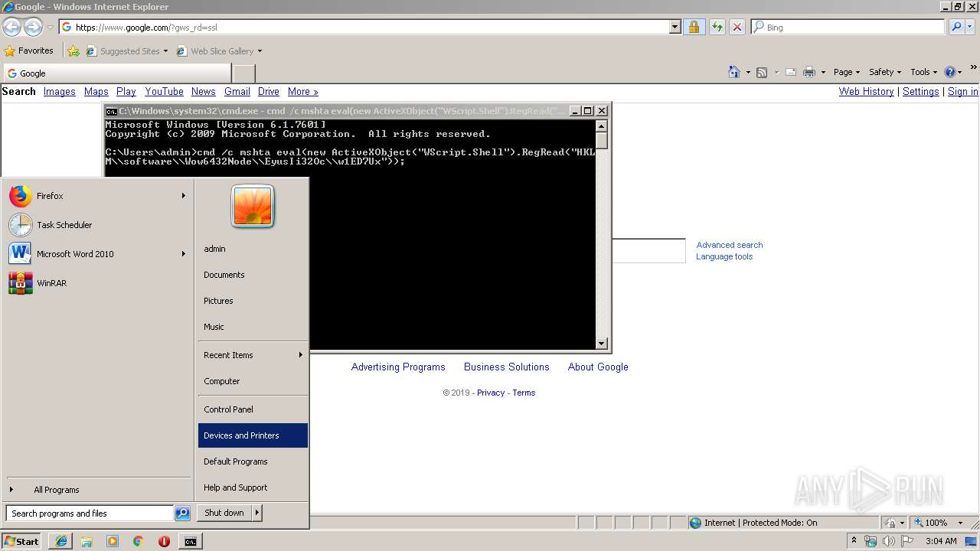Select the Google tab
Image resolution: width=980 pixels, height=551 pixels.
(x=116, y=73)
